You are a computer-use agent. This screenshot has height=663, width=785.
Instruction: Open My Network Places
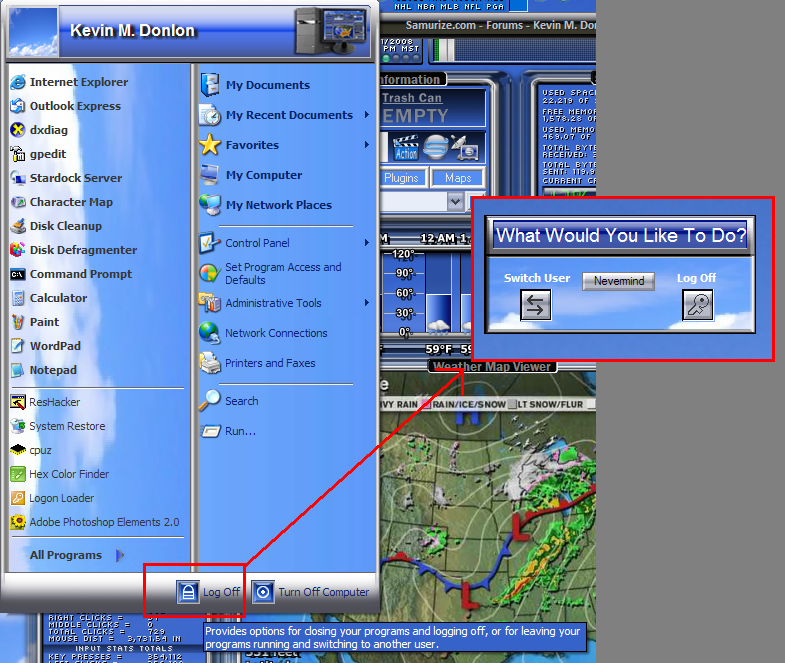tap(266, 205)
